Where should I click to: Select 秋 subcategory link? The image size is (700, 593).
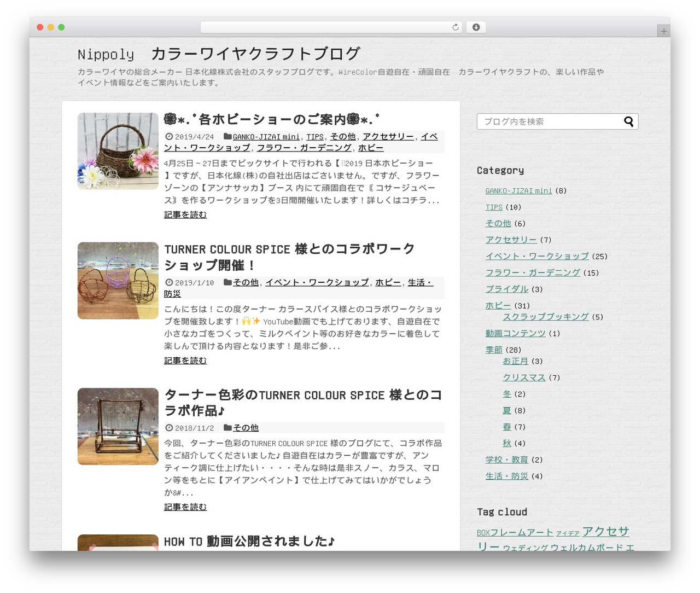(507, 444)
